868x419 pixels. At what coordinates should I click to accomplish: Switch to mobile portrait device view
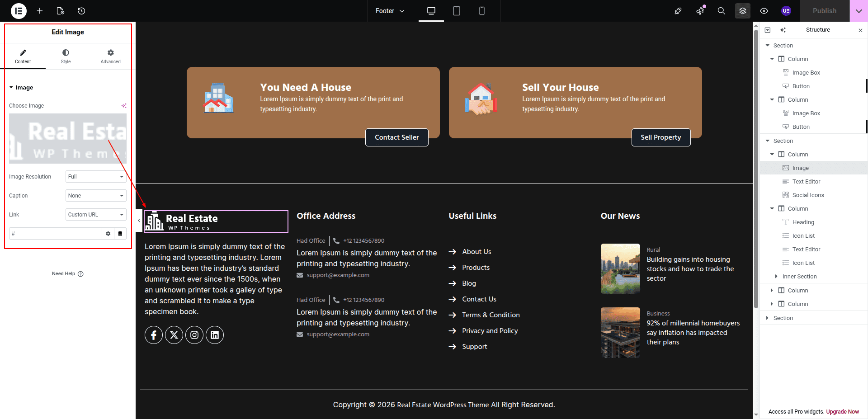point(481,11)
